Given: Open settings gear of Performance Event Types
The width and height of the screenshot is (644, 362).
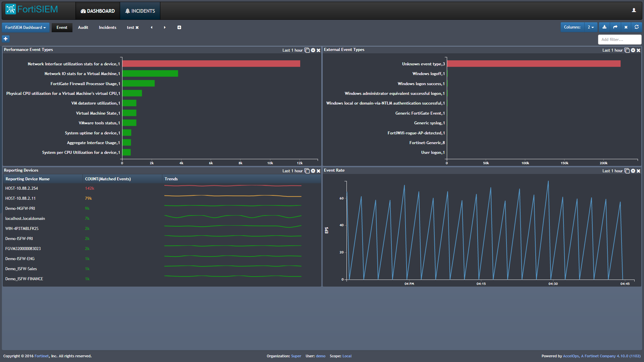Looking at the screenshot, I should 313,50.
